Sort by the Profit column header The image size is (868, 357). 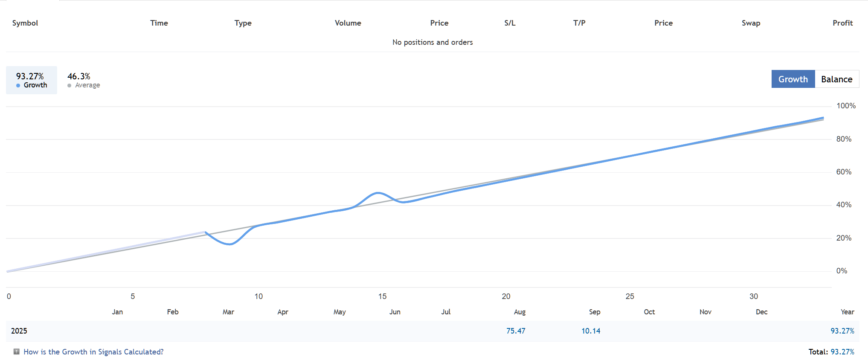coord(842,23)
